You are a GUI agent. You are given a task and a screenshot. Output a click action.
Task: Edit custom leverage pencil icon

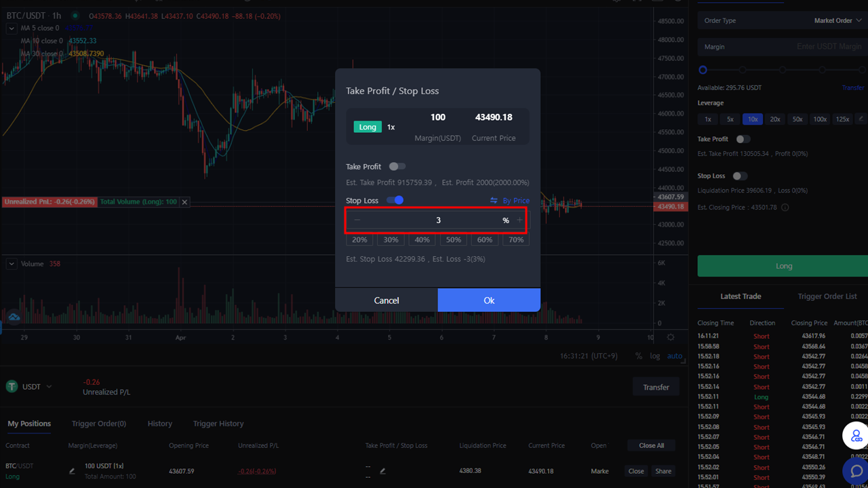click(x=861, y=119)
